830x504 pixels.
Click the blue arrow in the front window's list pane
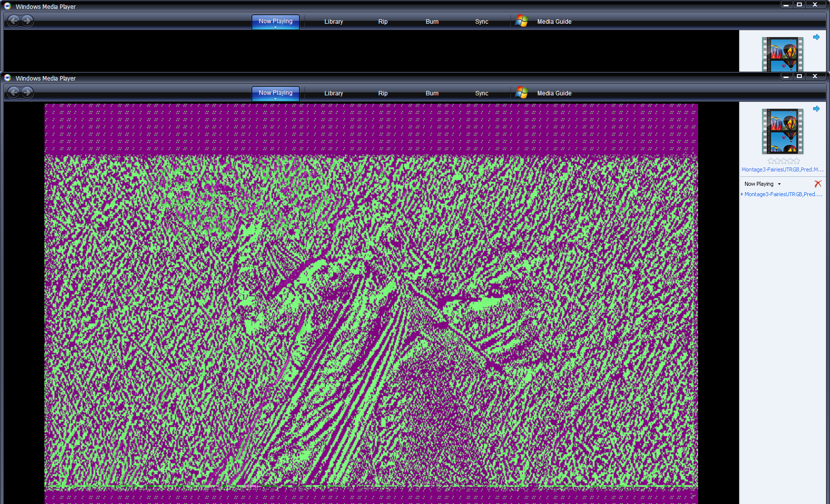[x=816, y=109]
